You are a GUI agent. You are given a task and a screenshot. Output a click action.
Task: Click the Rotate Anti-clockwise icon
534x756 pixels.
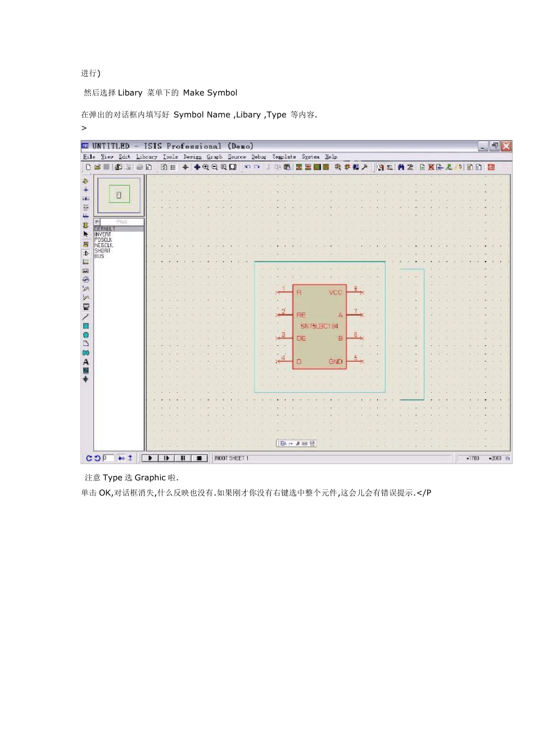pos(97,458)
